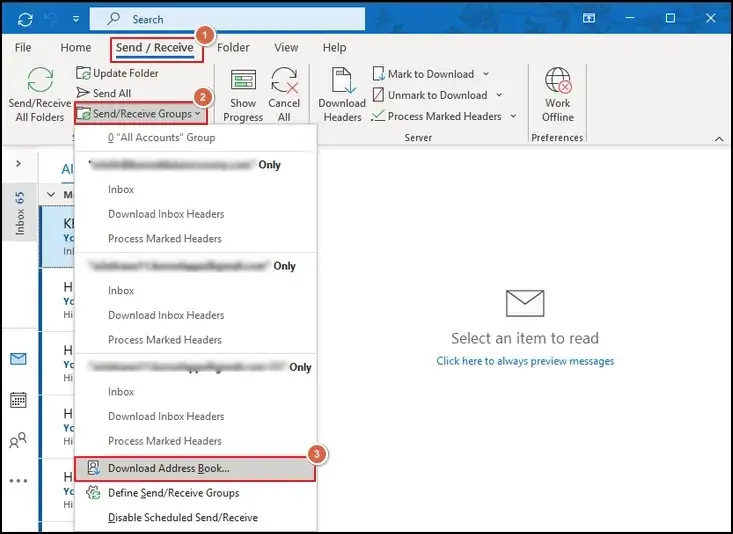Click the vertical Inbox 65 folder label
The image size is (733, 534).
(20, 212)
